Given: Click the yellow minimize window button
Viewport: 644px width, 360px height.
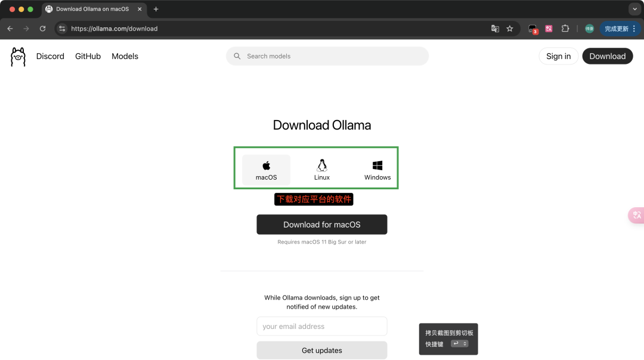Looking at the screenshot, I should pos(21,9).
